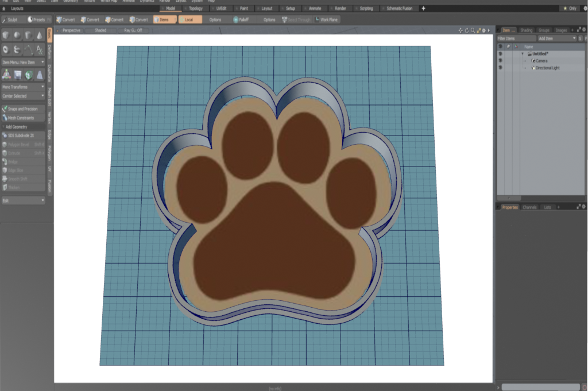Switch to the Topology layout tab
Viewport: 588px width, 391px height.
pyautogui.click(x=195, y=9)
